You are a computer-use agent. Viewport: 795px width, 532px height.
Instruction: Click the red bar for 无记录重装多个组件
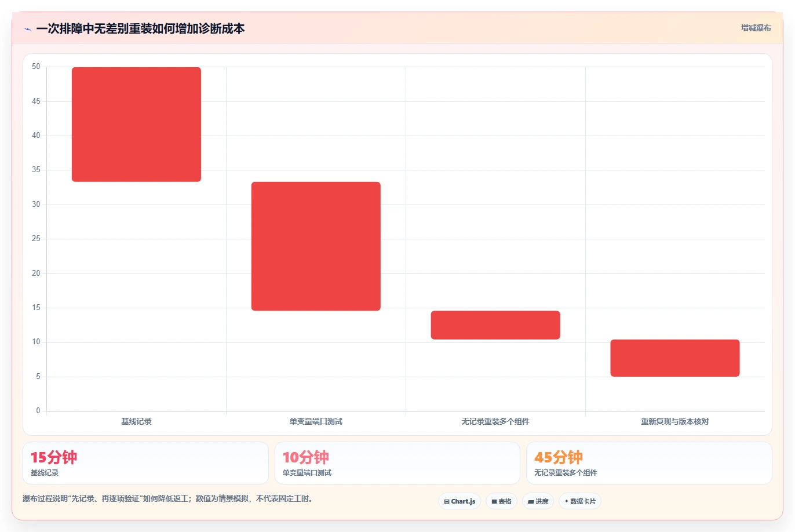(x=495, y=325)
